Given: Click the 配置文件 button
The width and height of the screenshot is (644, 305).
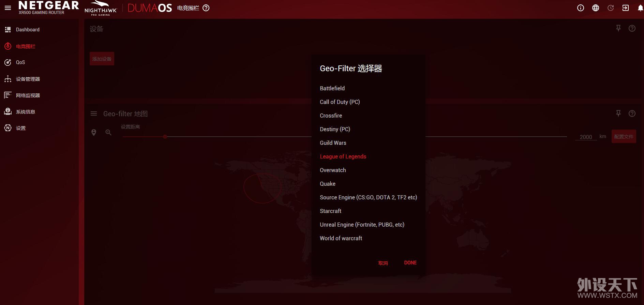Looking at the screenshot, I should (x=624, y=136).
